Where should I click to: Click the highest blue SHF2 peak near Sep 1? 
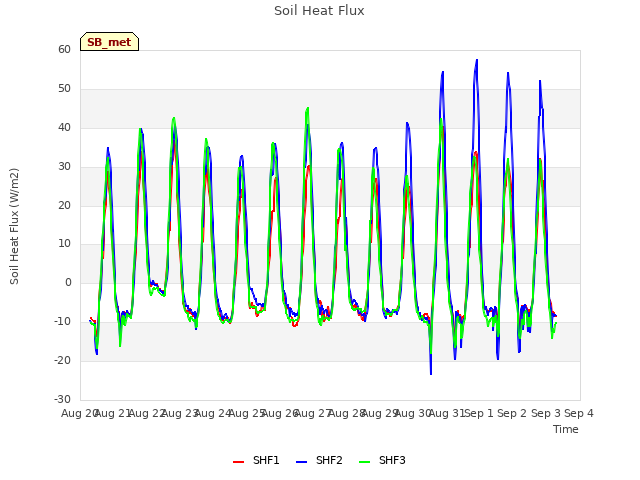[x=476, y=60]
